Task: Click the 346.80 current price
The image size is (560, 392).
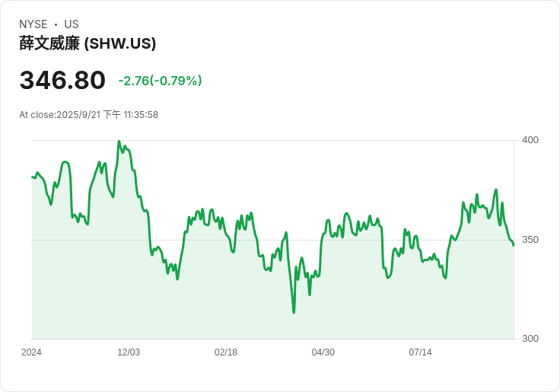Action: tap(62, 80)
